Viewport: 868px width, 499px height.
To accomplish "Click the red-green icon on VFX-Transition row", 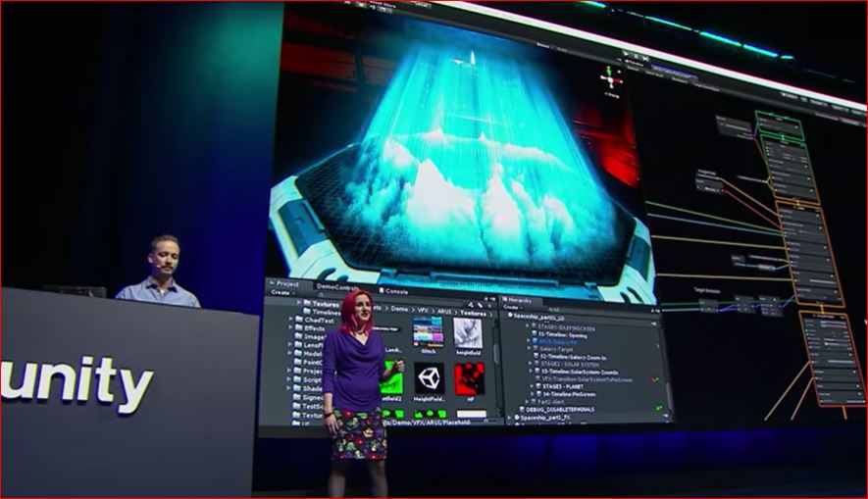I will click(x=654, y=380).
